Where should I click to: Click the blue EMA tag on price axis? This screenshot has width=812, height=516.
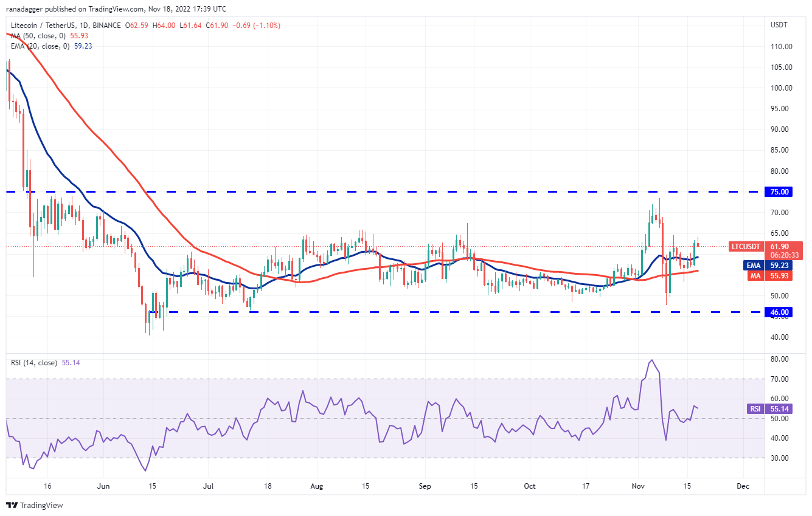point(755,266)
